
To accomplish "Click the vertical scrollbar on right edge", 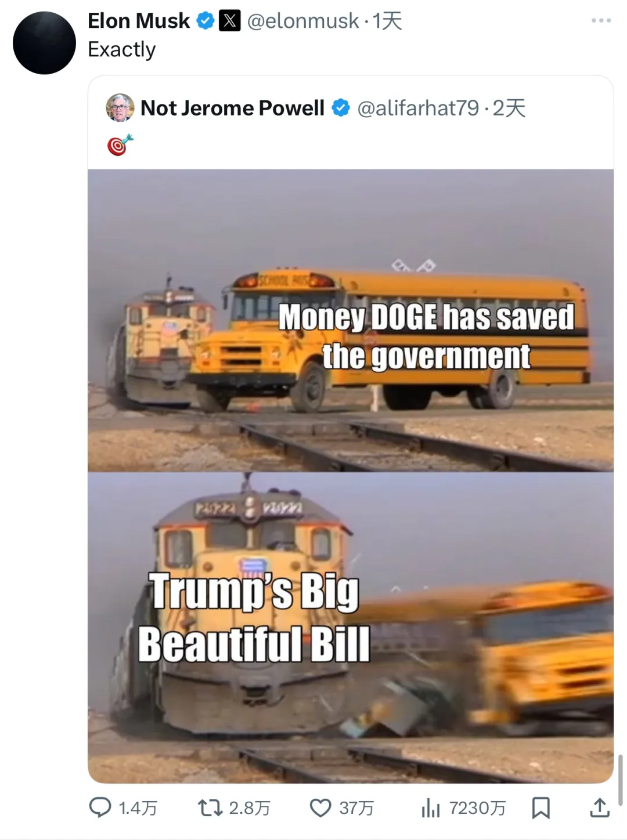I will (621, 780).
